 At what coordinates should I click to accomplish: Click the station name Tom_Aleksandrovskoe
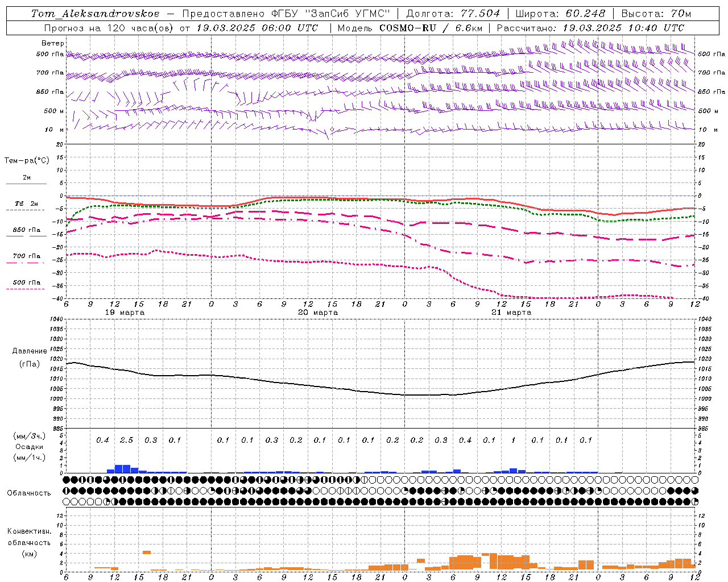[x=96, y=13]
